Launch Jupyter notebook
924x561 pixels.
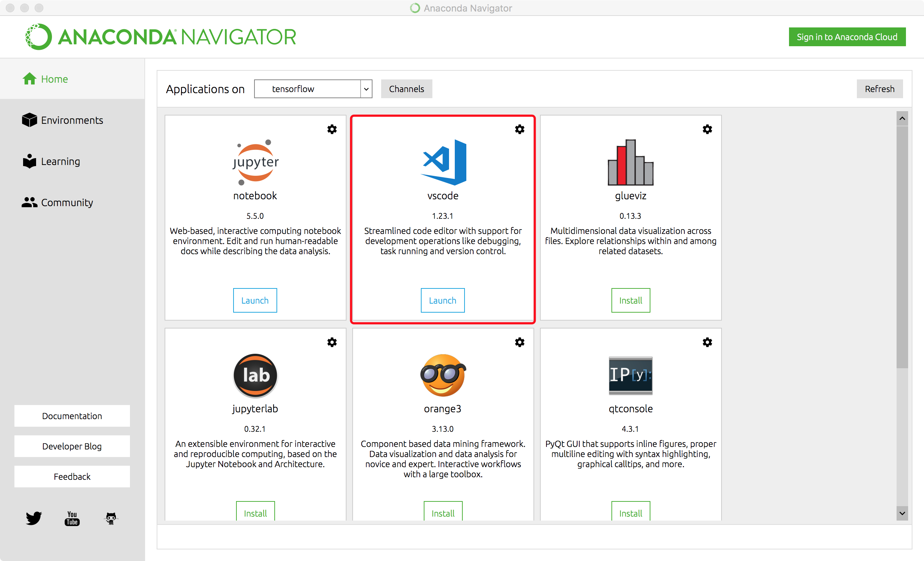(x=255, y=300)
